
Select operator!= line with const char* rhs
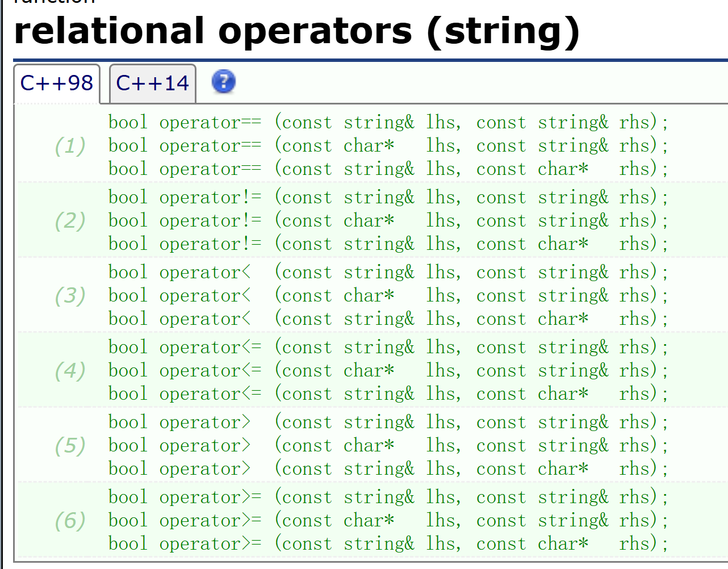pos(388,244)
